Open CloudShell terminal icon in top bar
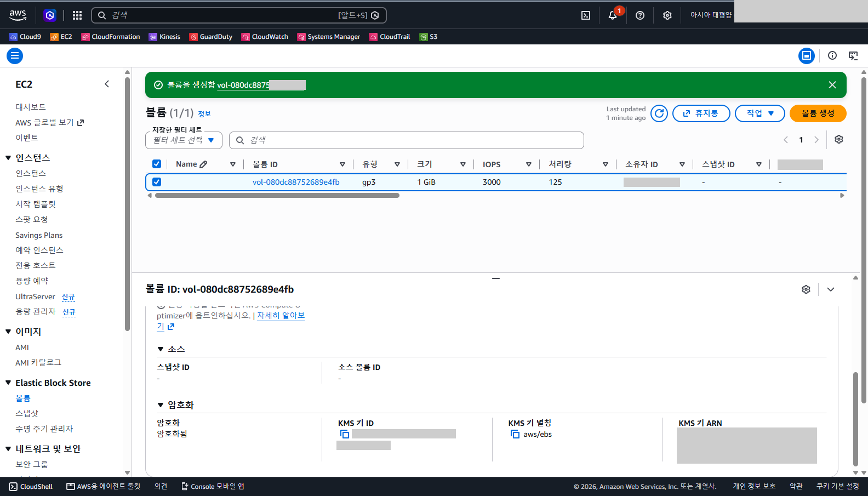868x496 pixels. pos(586,15)
